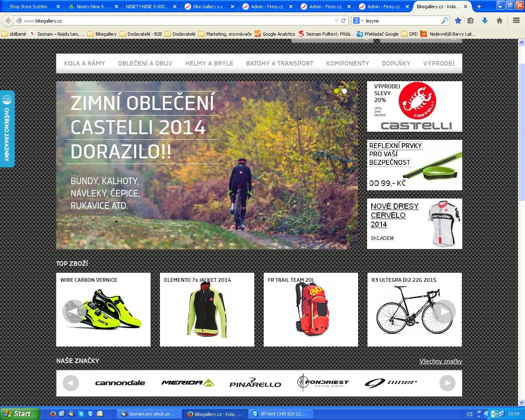Viewport: 525px width, 420px height.
Task: Open the Všechny značky link
Action: tap(441, 361)
